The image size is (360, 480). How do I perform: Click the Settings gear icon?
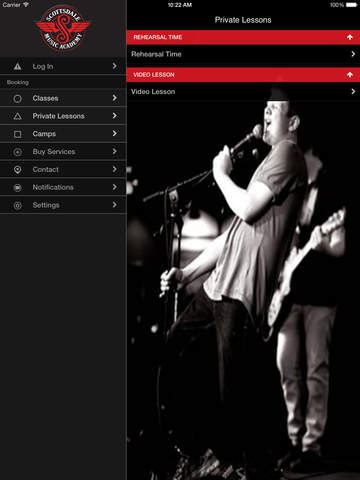tap(18, 205)
